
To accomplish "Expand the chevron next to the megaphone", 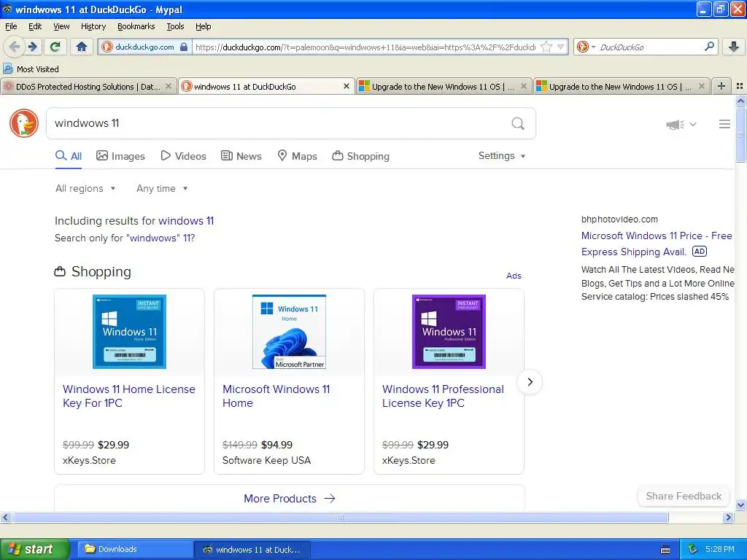I will pos(693,124).
